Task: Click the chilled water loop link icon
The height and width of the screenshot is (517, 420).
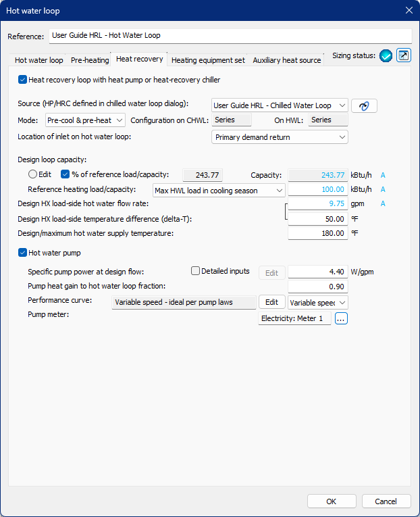Action: pyautogui.click(x=365, y=105)
